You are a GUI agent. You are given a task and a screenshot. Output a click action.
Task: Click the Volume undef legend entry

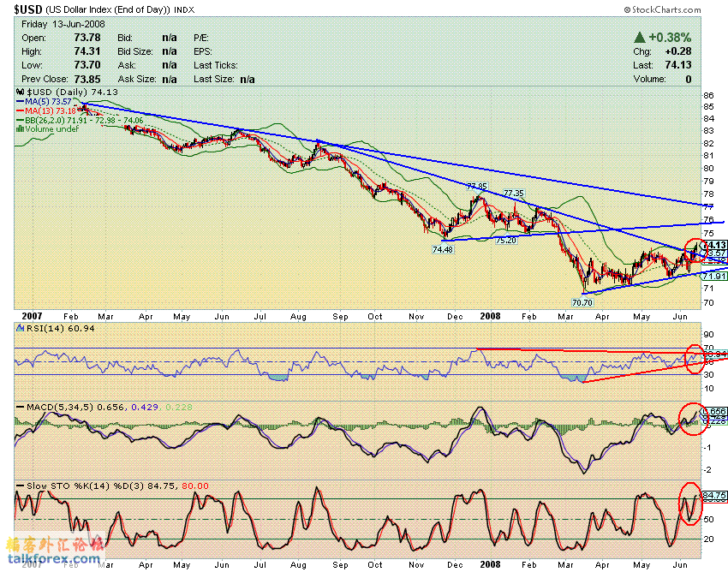coord(48,129)
